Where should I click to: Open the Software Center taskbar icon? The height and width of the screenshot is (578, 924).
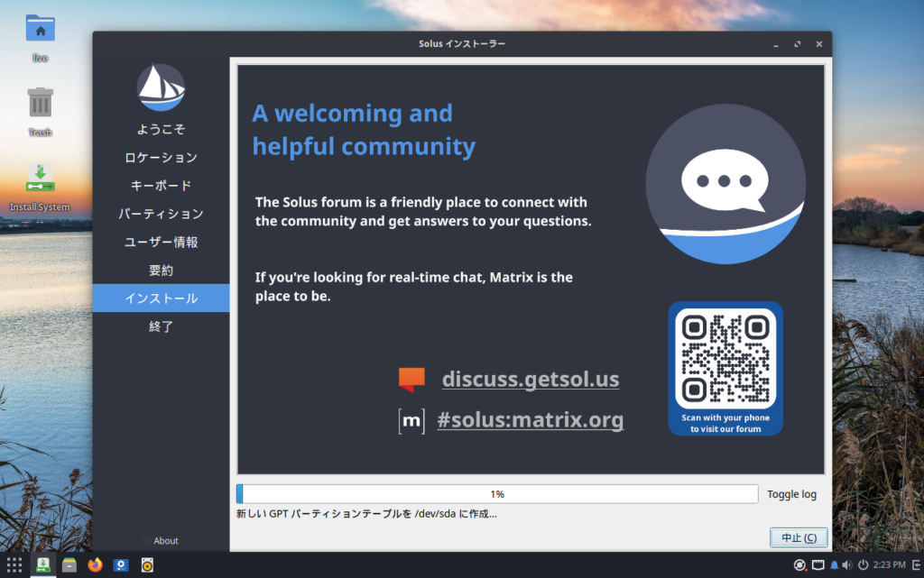coord(121,564)
